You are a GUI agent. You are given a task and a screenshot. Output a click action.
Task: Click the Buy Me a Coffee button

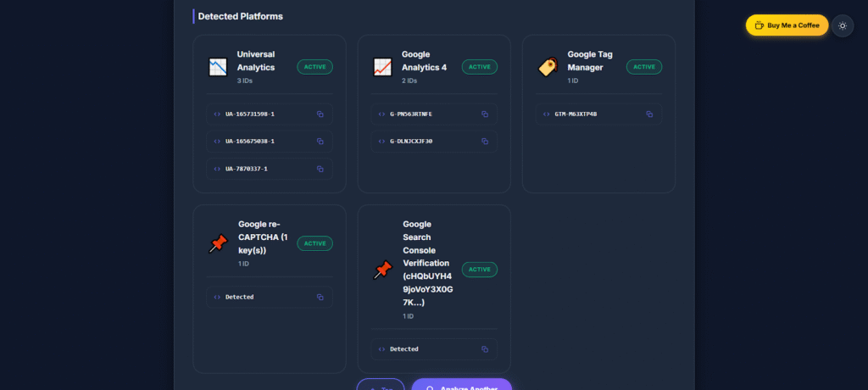coord(787,25)
